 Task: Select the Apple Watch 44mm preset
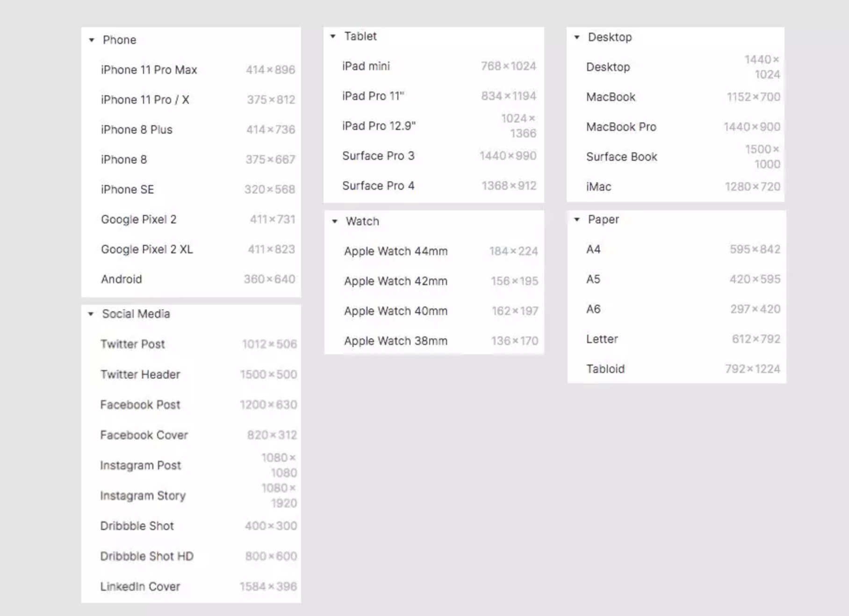tap(434, 251)
